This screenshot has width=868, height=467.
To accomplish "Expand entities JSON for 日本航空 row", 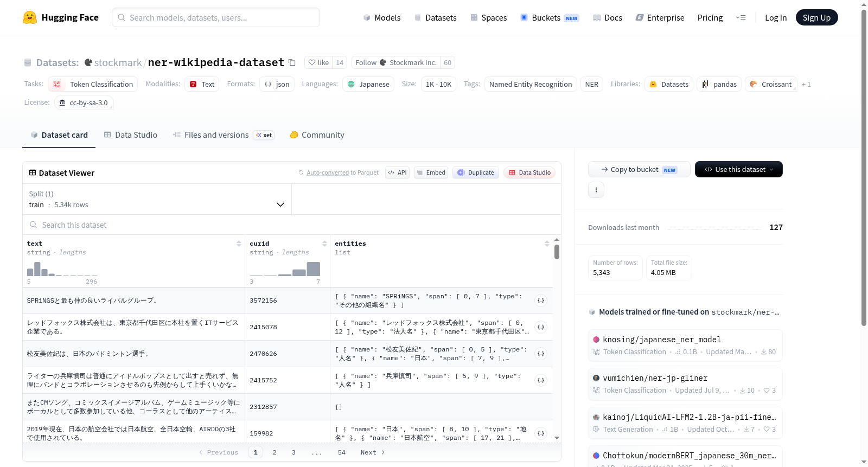I will (x=541, y=433).
